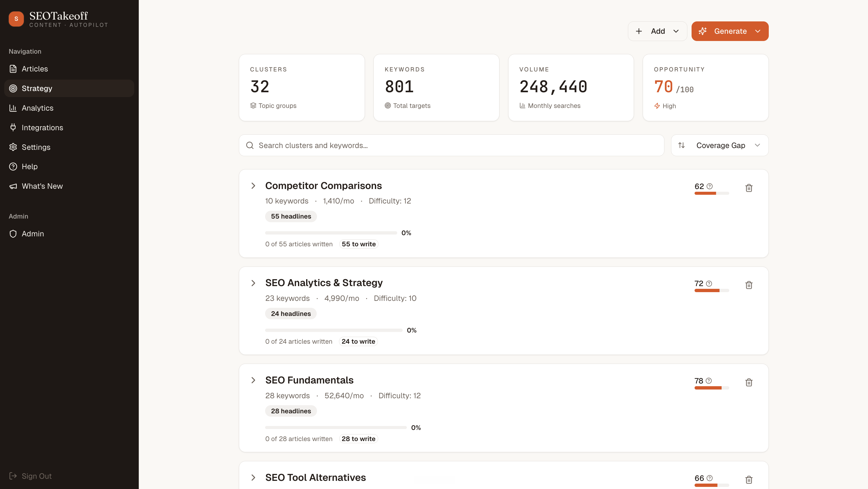Open the Admin page
868x489 pixels.
69,233
